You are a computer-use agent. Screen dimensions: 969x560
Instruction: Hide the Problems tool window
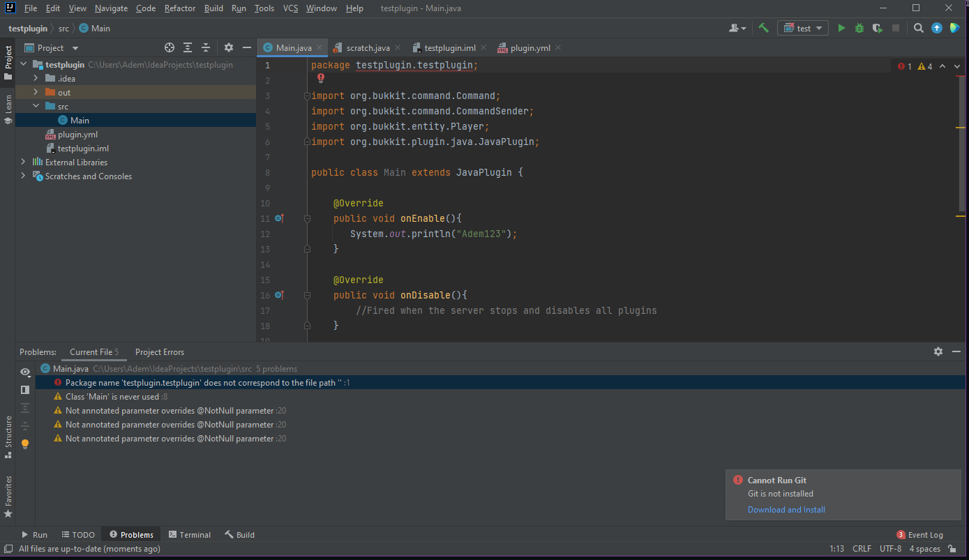click(x=956, y=351)
